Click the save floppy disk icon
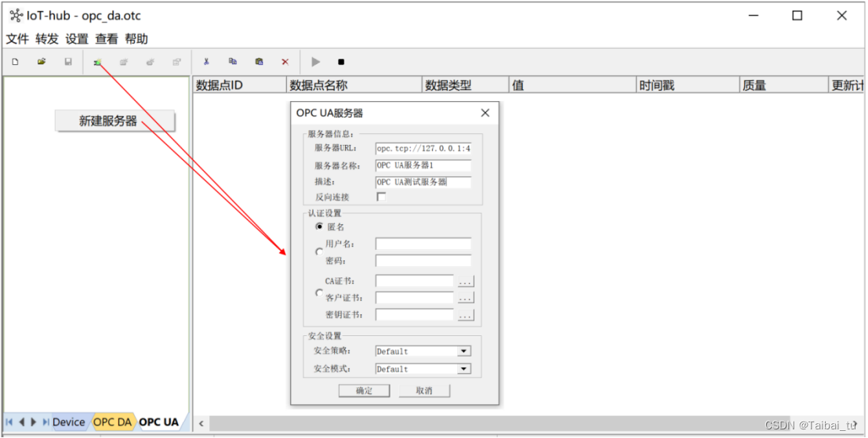868x438 pixels. (x=68, y=62)
